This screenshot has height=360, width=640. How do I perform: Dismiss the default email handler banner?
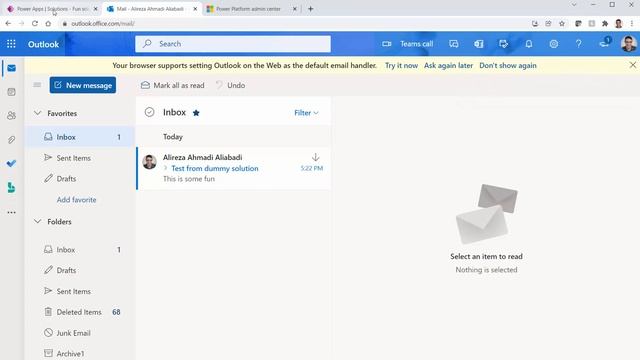pyautogui.click(x=633, y=65)
